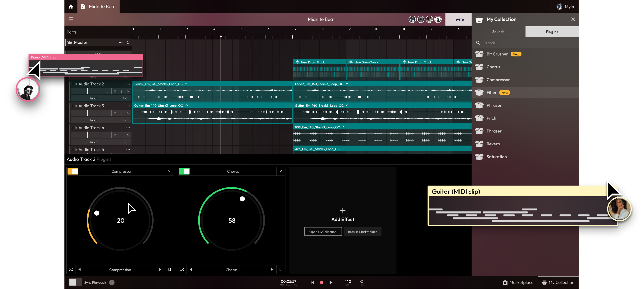Switch to the Sounds tab in My Collection

click(498, 31)
